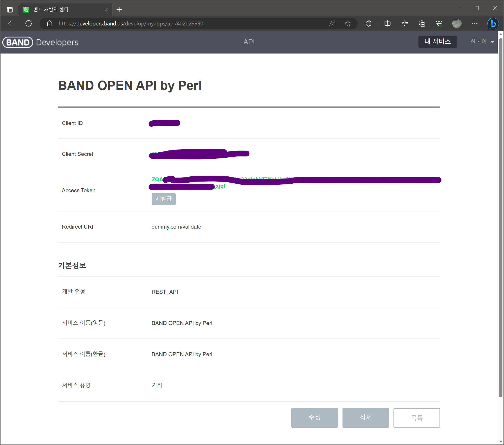The image size is (504, 445).
Task: Activate Read aloud icon
Action: pyautogui.click(x=332, y=24)
